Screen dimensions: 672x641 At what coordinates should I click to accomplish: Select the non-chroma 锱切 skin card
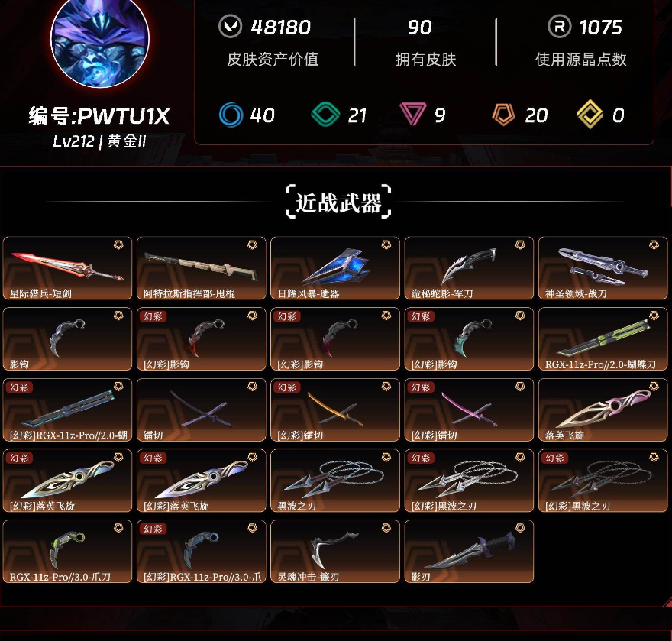[202, 410]
